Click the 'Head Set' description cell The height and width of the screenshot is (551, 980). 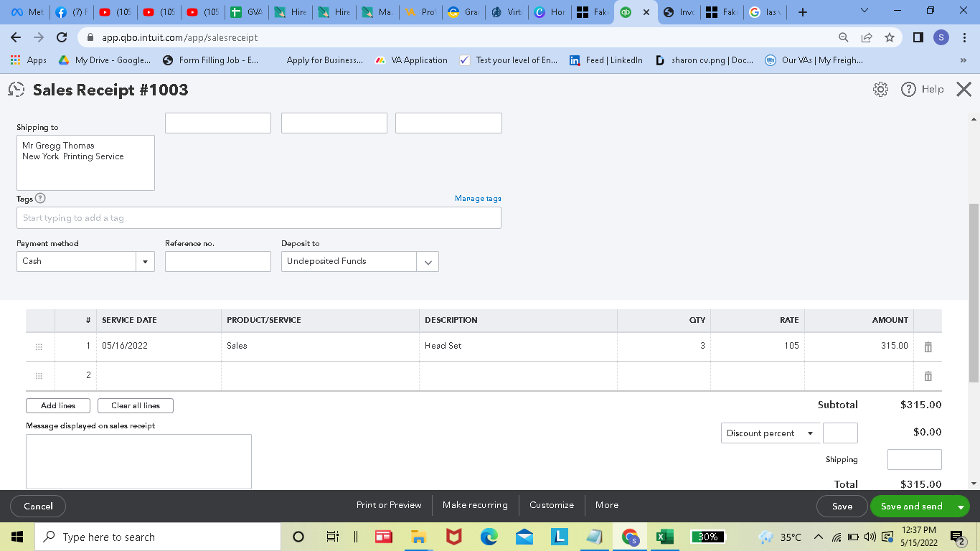point(518,347)
